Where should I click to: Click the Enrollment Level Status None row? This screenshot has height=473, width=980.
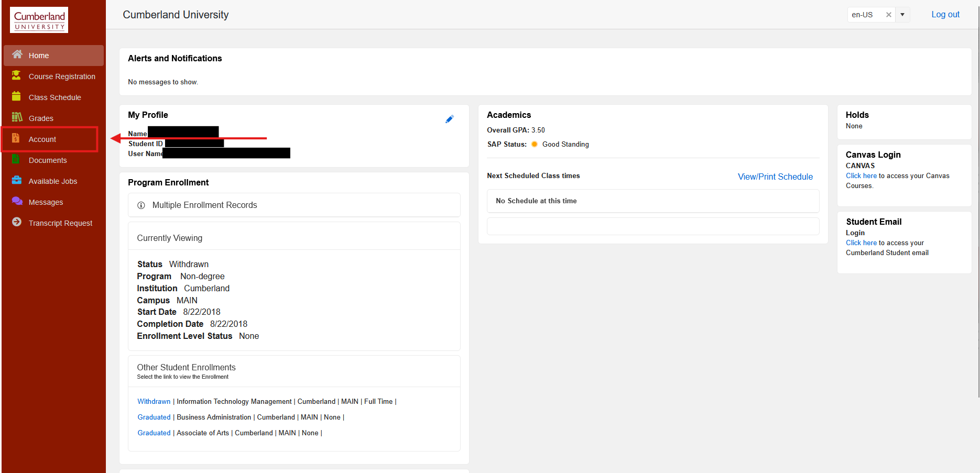[x=198, y=336]
